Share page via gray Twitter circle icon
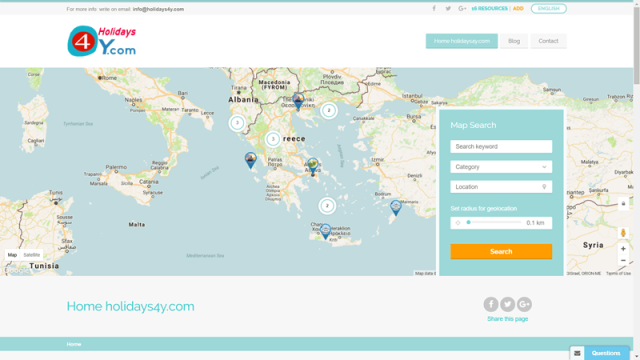 [x=507, y=304]
